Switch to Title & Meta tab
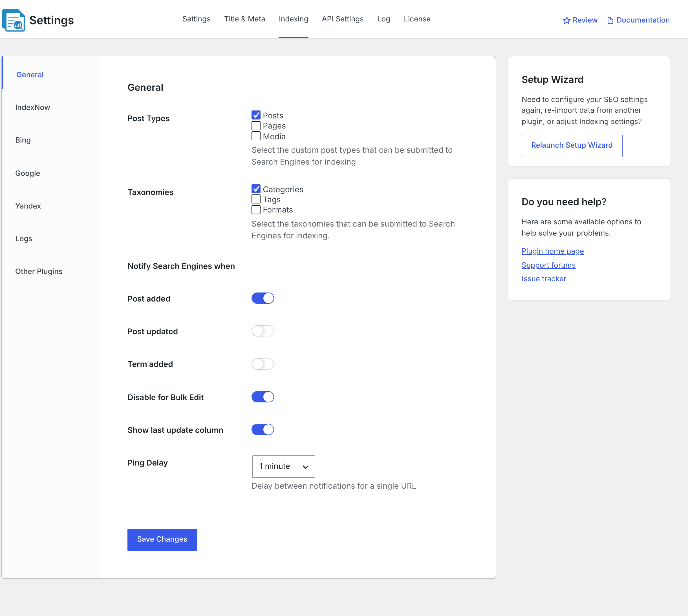Viewport: 688px width, 616px height. pyautogui.click(x=244, y=19)
